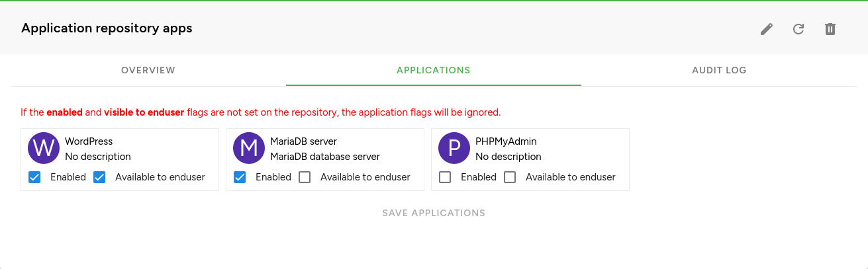Disable the MariaDB server Enabled checkbox
This screenshot has height=269, width=868.
tap(240, 177)
